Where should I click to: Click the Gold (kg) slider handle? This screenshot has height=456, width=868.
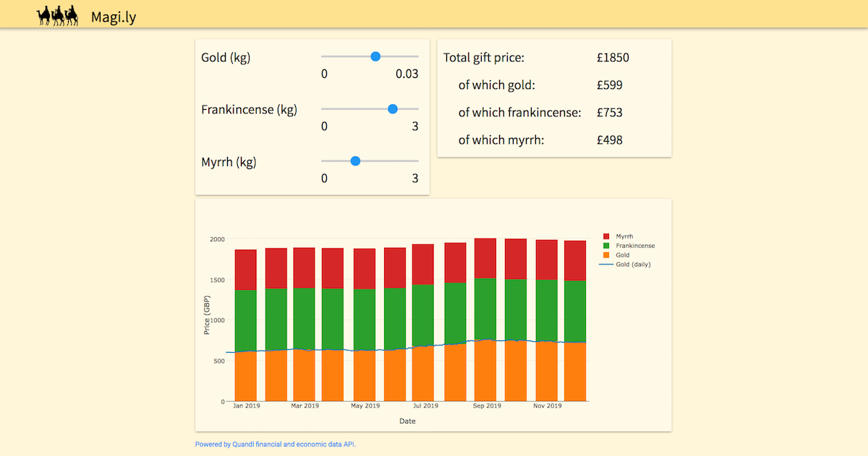point(375,56)
